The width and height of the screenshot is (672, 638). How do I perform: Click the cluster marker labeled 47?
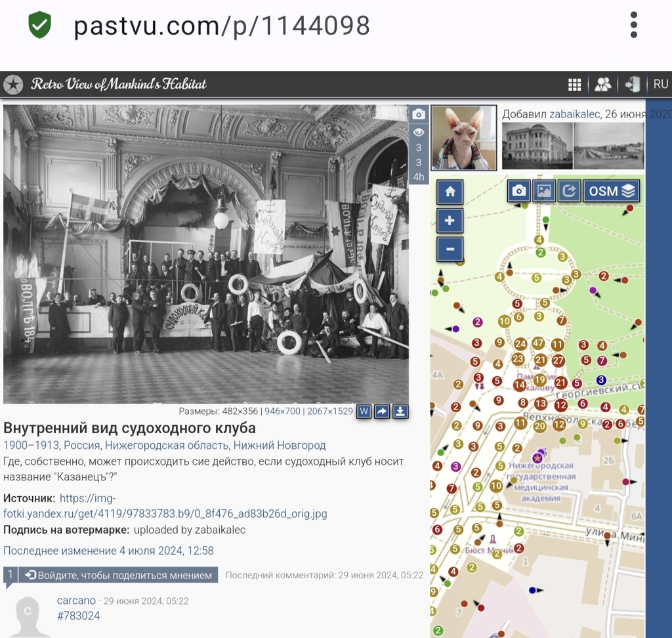click(538, 343)
